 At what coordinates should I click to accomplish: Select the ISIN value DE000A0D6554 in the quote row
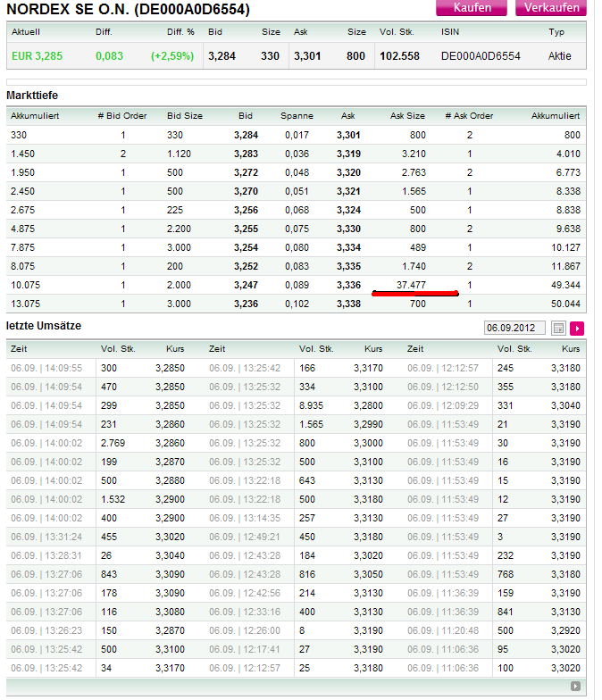click(481, 55)
